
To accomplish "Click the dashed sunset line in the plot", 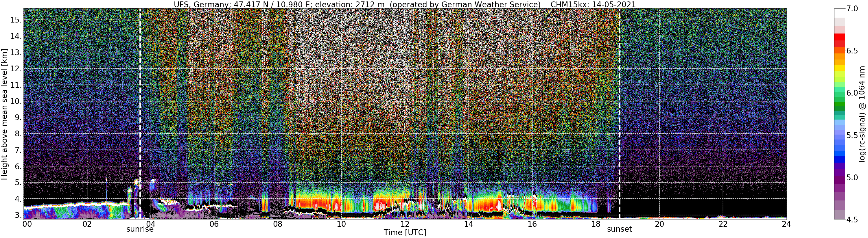I will [619, 114].
